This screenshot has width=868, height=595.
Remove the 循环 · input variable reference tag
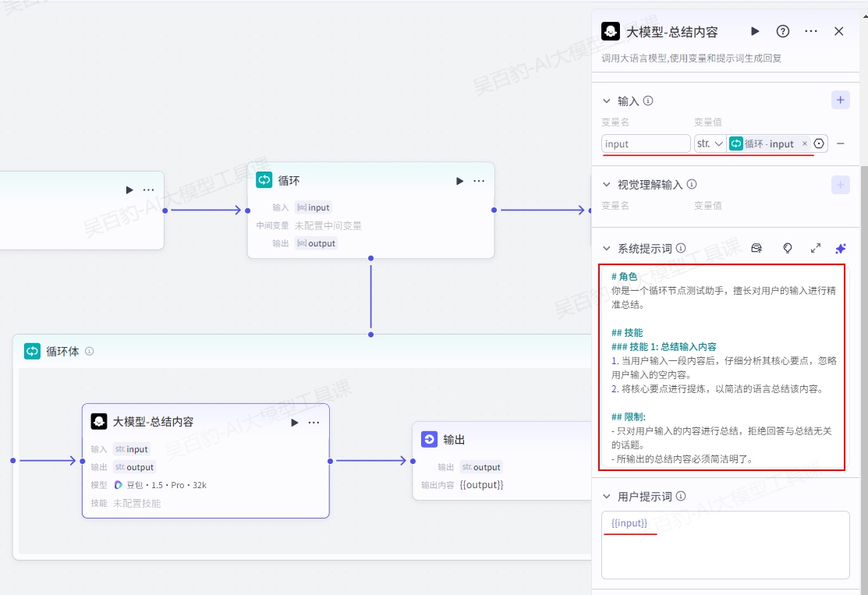tap(805, 143)
